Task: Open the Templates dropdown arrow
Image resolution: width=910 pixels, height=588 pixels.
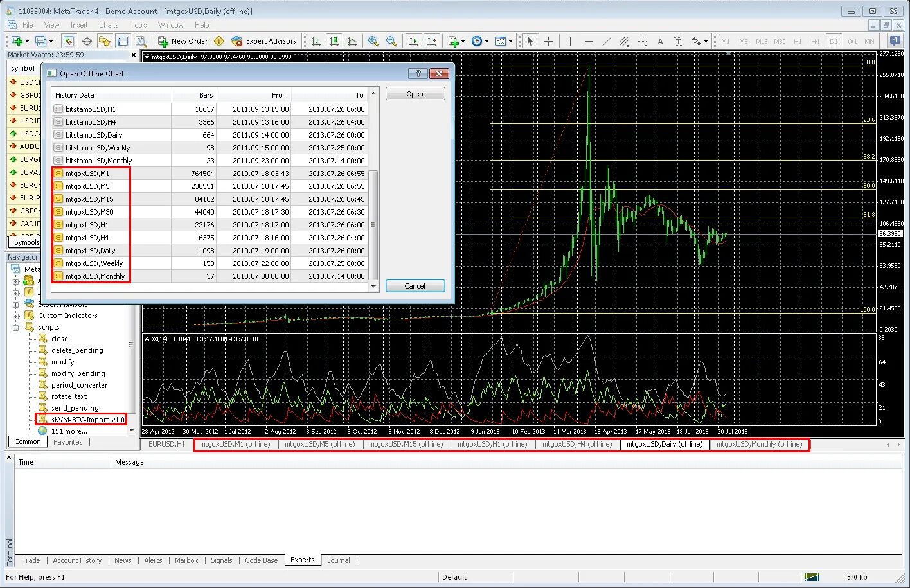Action: 510,41
